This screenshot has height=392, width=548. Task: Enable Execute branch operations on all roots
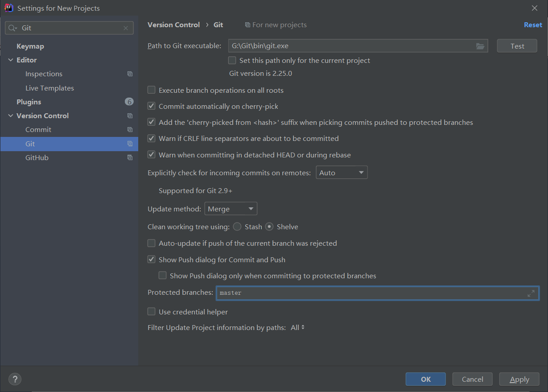pyautogui.click(x=152, y=90)
